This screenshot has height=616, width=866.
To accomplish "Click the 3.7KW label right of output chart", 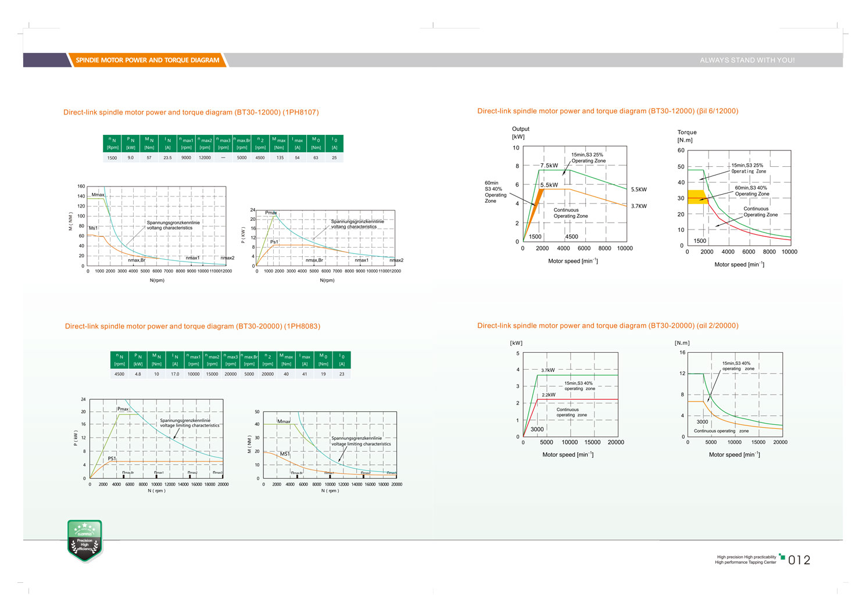I will (639, 206).
